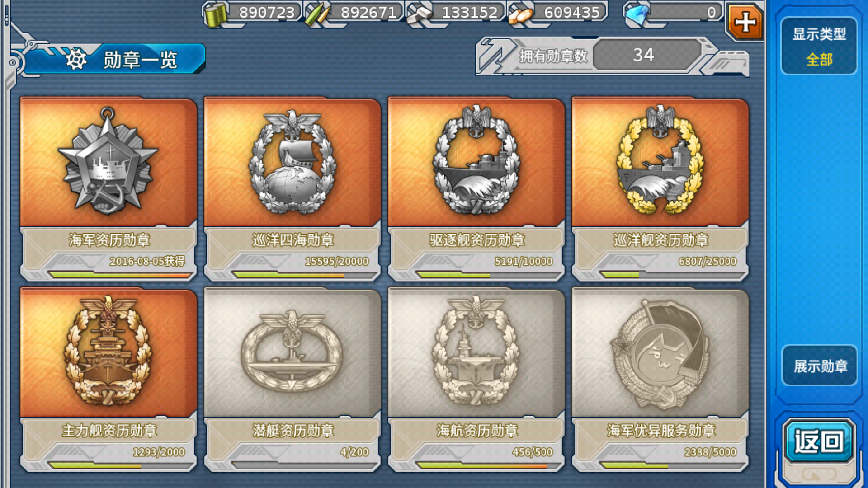Select the 驱逐舰资历勋章 silver wreath medal

[x=476, y=188]
